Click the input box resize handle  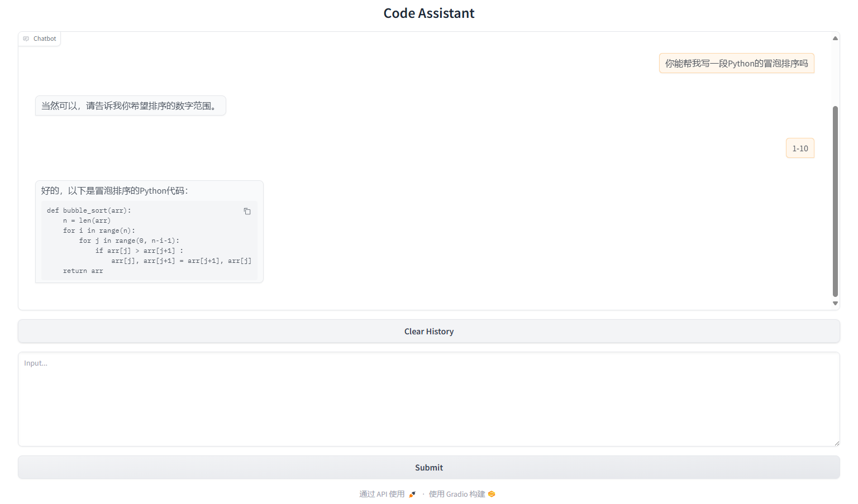[836, 443]
